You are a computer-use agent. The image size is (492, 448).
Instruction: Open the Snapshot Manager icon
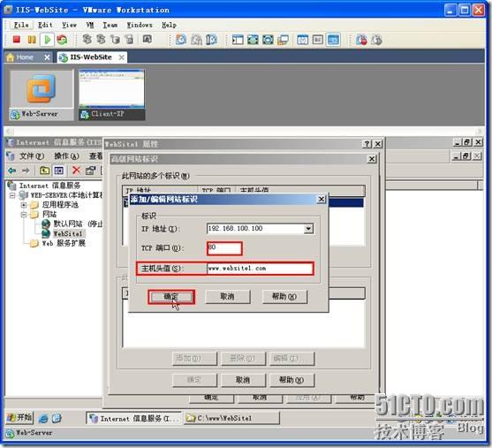click(211, 40)
